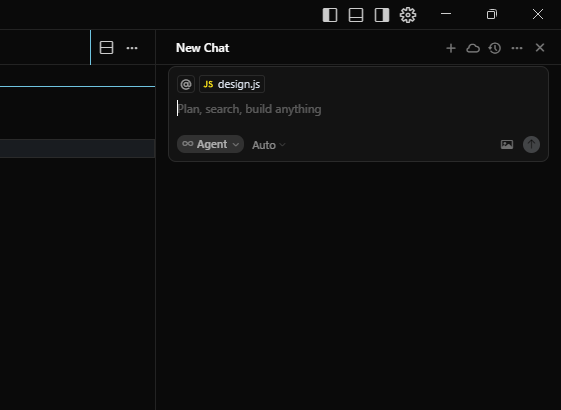The width and height of the screenshot is (561, 410).
Task: Send the message with arrow button
Action: tap(531, 145)
